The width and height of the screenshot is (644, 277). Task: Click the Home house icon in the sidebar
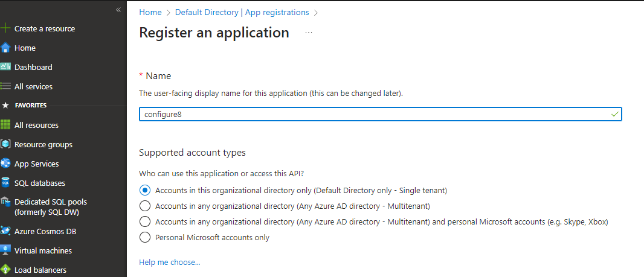pos(5,48)
